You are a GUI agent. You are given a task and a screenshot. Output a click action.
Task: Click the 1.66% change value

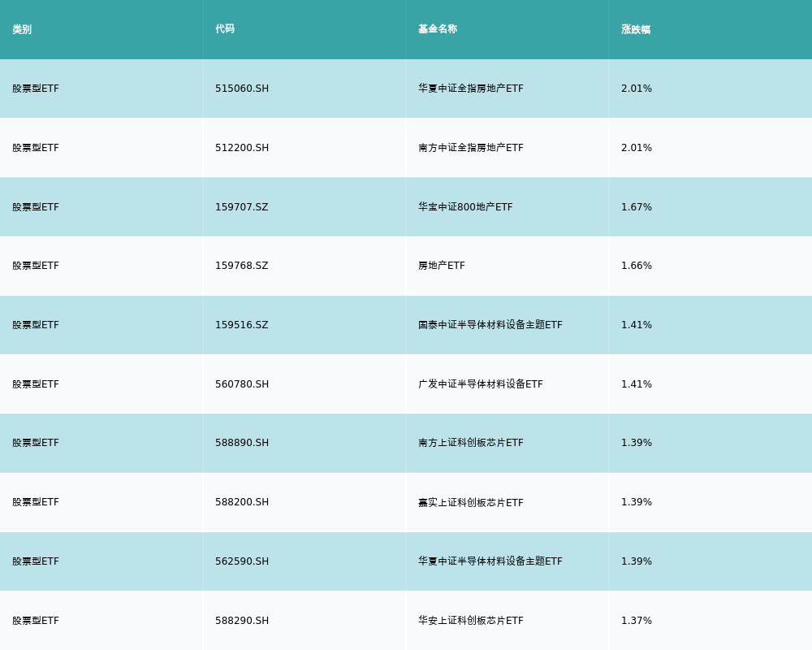(637, 266)
